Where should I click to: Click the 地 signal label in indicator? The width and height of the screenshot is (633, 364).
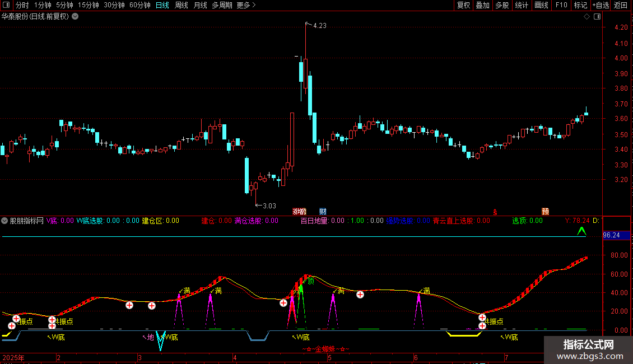(151, 337)
